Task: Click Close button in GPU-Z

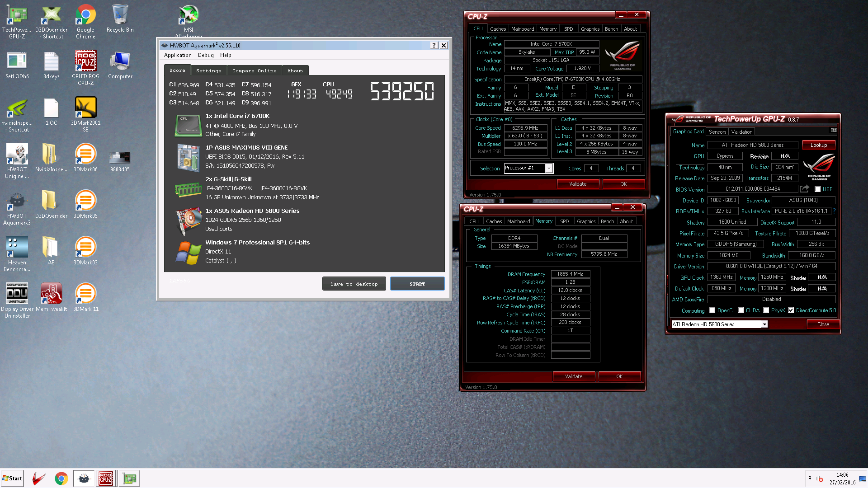Action: pyautogui.click(x=823, y=324)
